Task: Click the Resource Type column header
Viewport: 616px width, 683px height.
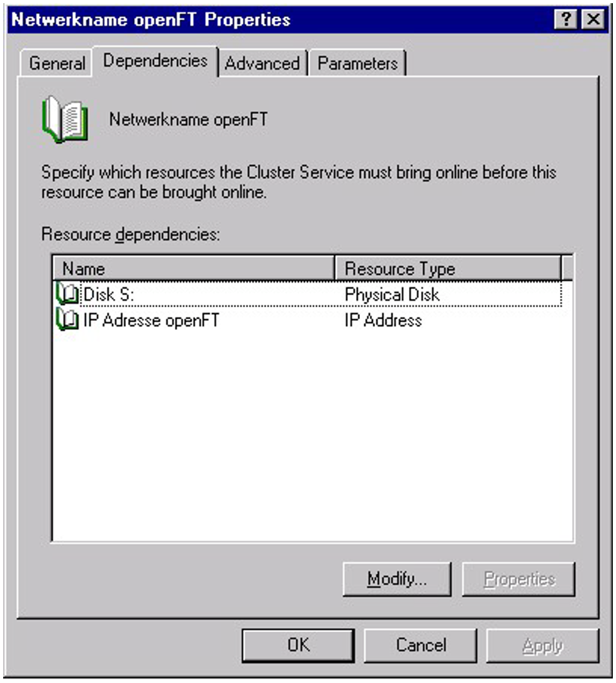Action: click(447, 269)
